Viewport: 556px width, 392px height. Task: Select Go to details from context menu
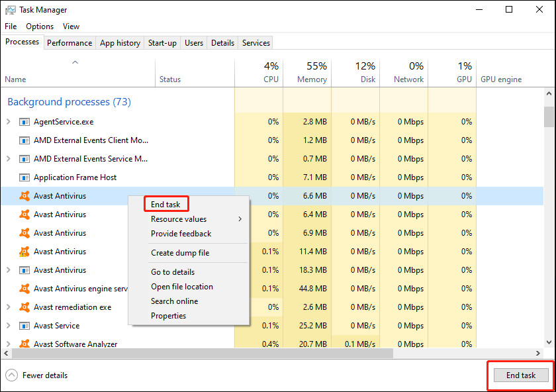[x=174, y=271]
